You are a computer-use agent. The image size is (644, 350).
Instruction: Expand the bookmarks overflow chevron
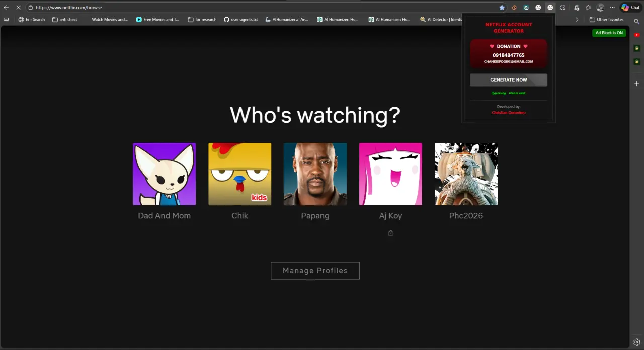[577, 20]
